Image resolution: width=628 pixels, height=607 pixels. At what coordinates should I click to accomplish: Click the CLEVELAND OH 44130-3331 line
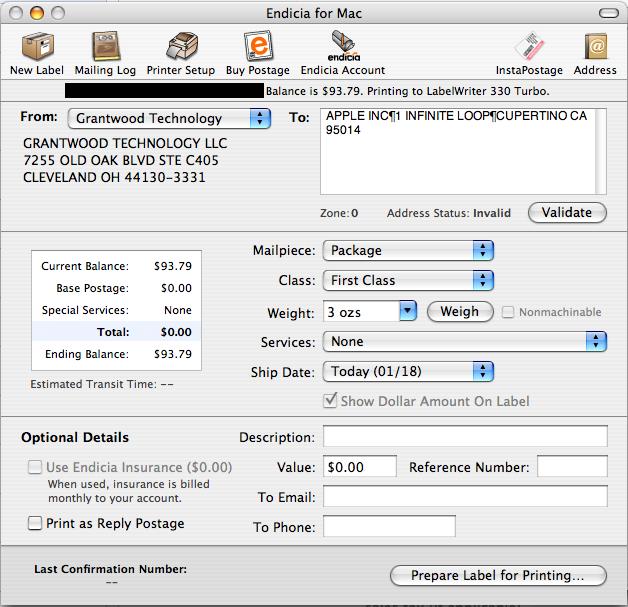coord(114,177)
